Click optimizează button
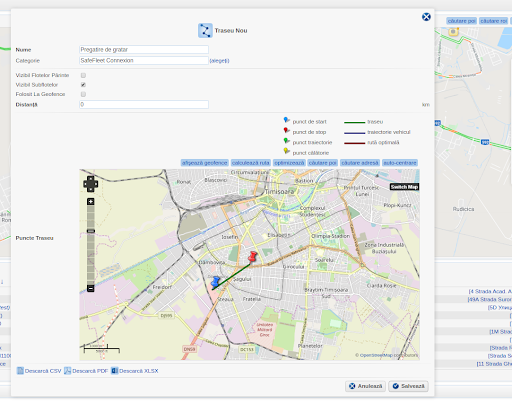The width and height of the screenshot is (512, 412). click(x=289, y=163)
